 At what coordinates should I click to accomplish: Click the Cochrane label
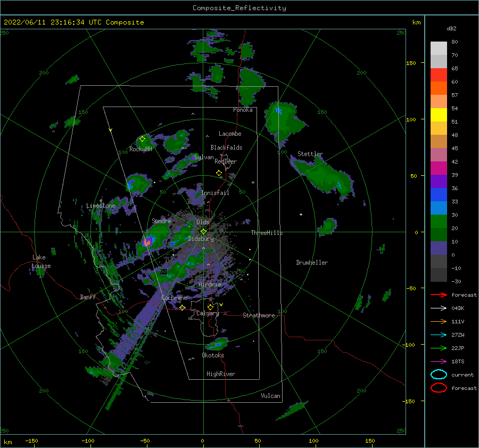click(174, 298)
